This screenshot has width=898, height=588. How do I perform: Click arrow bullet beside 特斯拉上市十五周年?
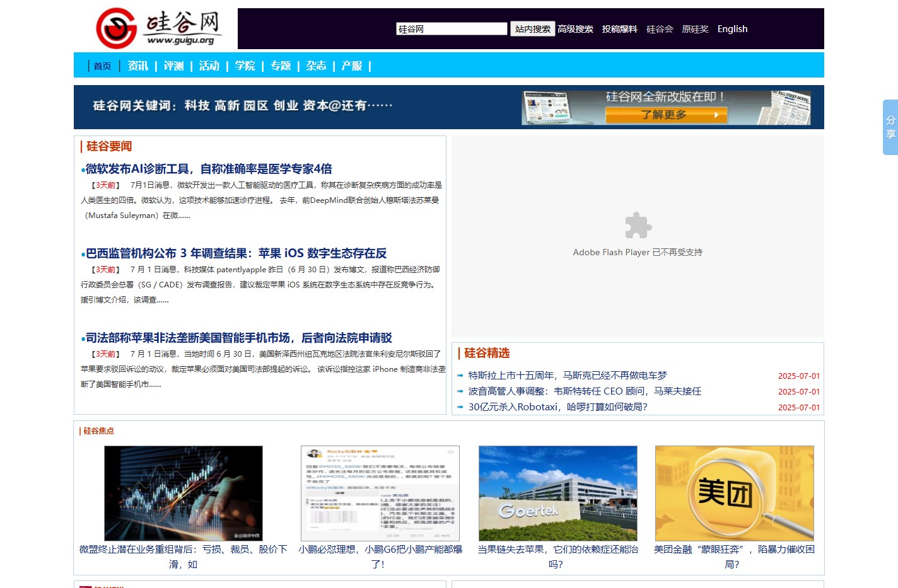[x=460, y=376]
